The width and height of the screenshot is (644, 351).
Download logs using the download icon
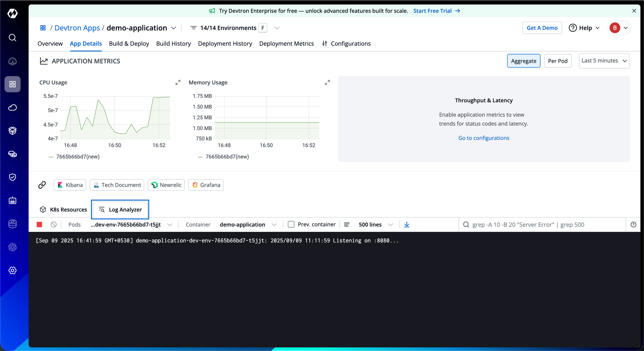pyautogui.click(x=407, y=225)
